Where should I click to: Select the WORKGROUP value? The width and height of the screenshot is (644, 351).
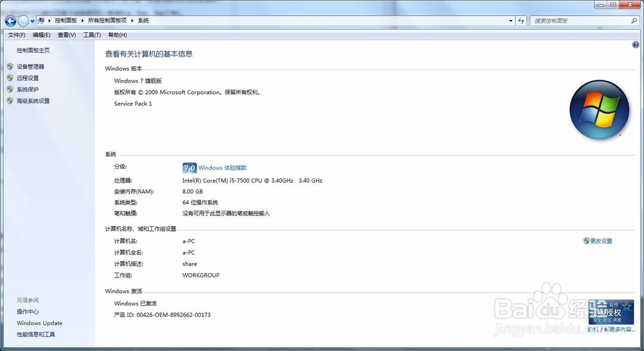[x=201, y=275]
